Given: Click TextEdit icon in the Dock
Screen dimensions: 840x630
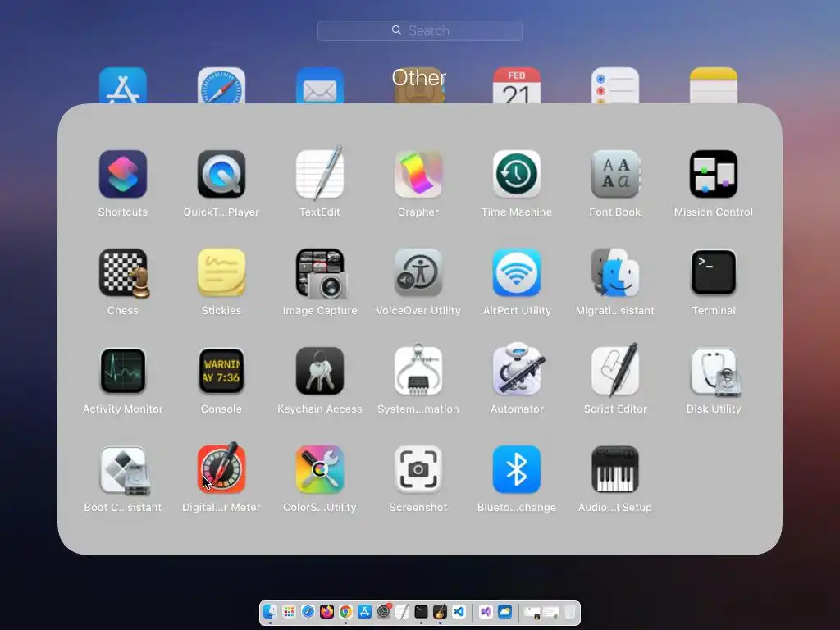Looking at the screenshot, I should [x=402, y=612].
